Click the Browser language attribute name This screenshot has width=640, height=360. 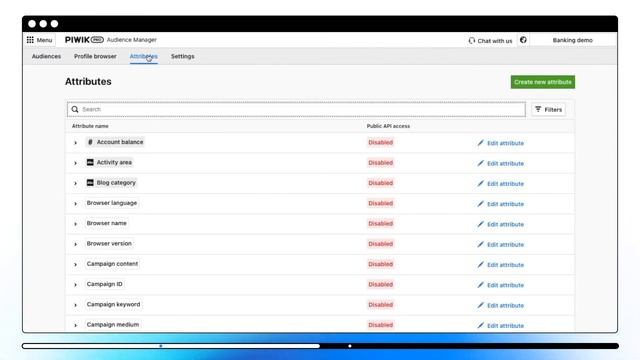pyautogui.click(x=112, y=203)
